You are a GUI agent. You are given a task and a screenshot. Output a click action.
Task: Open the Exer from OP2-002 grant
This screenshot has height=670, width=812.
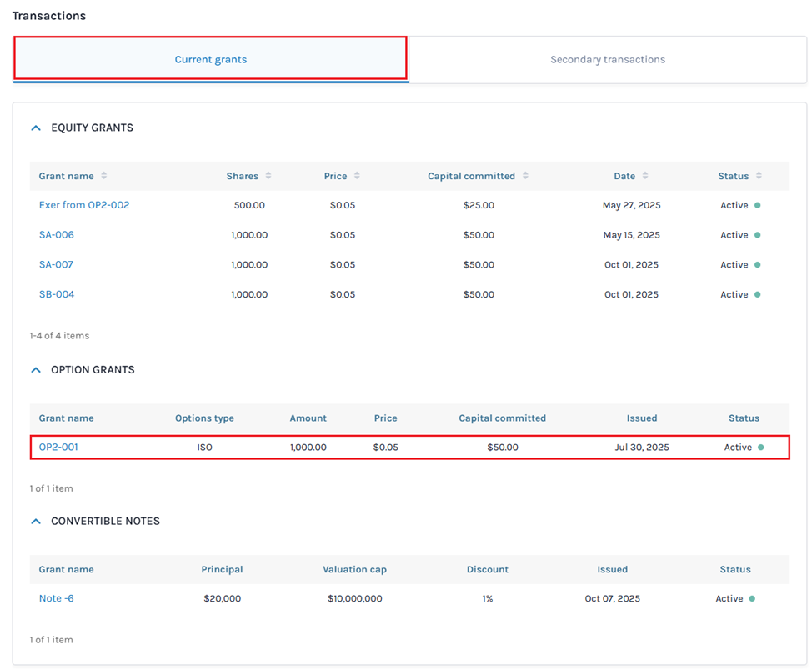84,205
